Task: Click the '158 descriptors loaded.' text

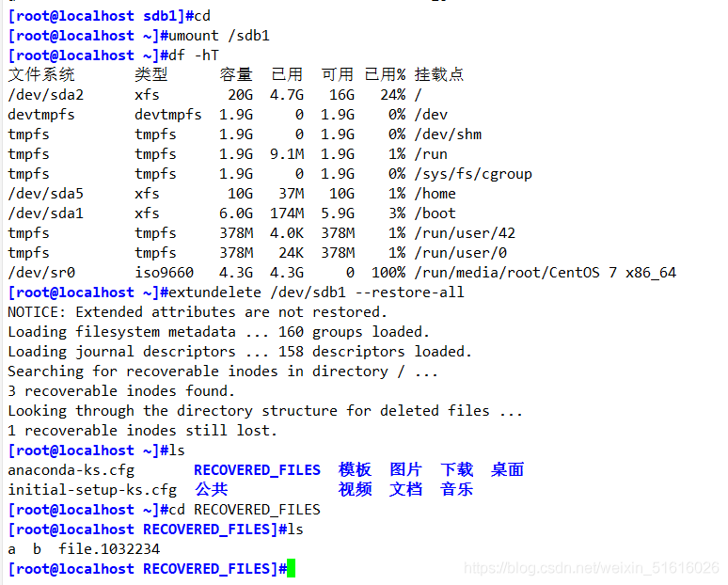Action: click(375, 352)
